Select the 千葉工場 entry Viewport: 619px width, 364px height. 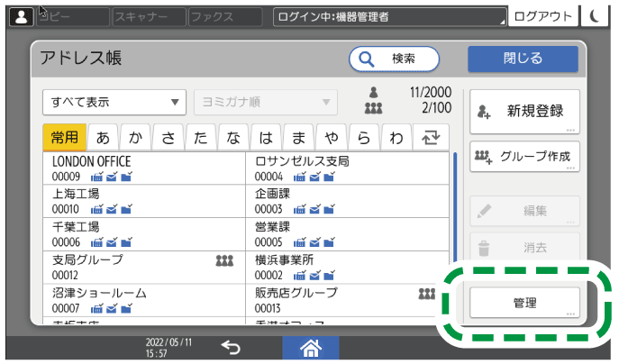[x=144, y=234]
